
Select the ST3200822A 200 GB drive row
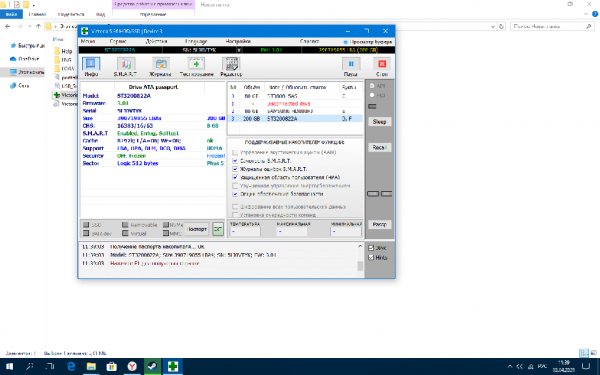pos(295,119)
